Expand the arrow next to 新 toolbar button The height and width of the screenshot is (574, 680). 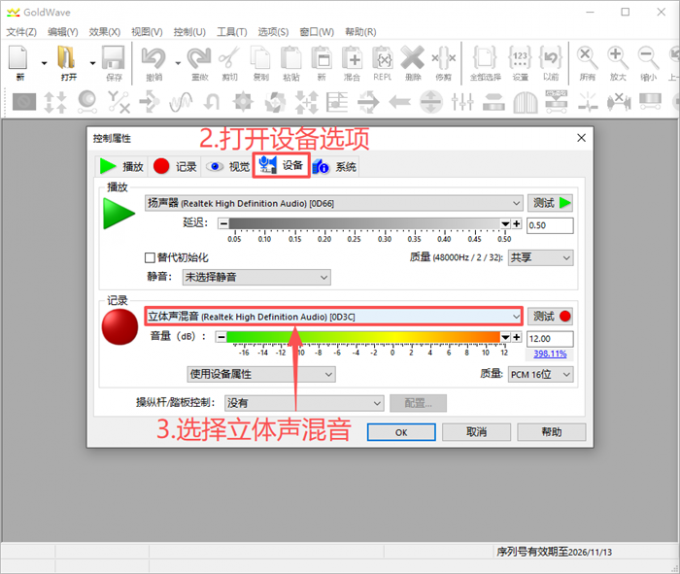[x=44, y=63]
